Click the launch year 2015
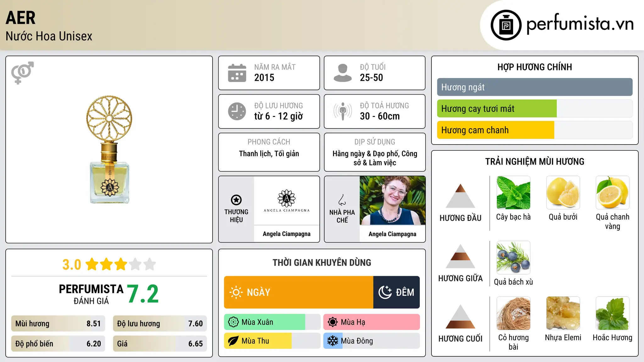The width and height of the screenshot is (644, 362). click(264, 78)
